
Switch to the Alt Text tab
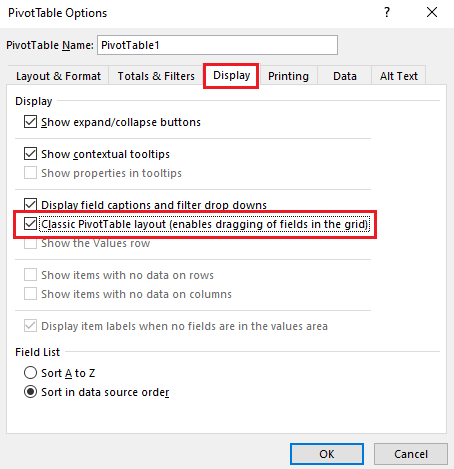[x=399, y=76]
